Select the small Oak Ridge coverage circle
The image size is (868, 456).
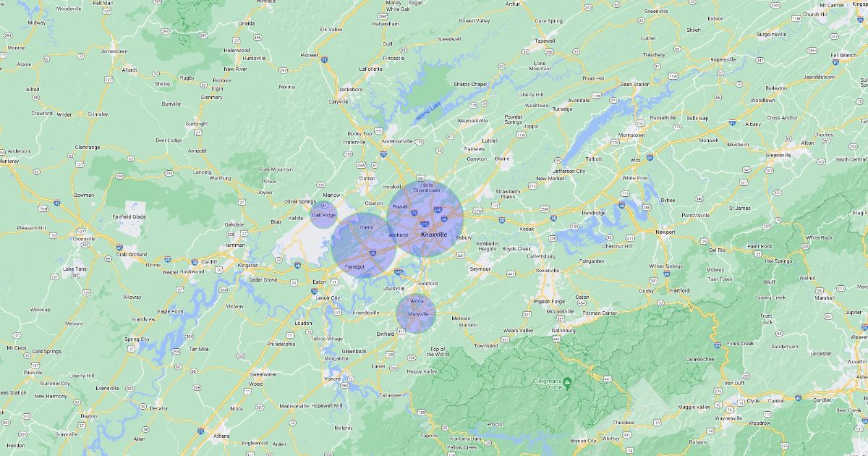tap(323, 215)
